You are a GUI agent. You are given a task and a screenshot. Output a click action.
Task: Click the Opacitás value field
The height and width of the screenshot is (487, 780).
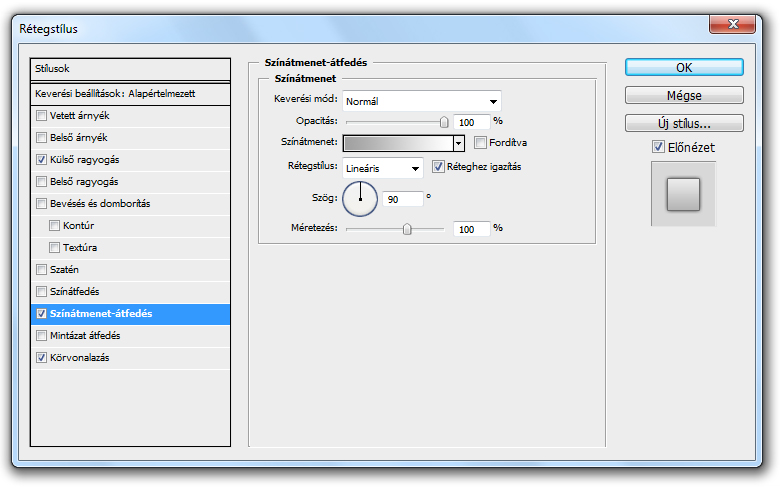click(x=472, y=122)
